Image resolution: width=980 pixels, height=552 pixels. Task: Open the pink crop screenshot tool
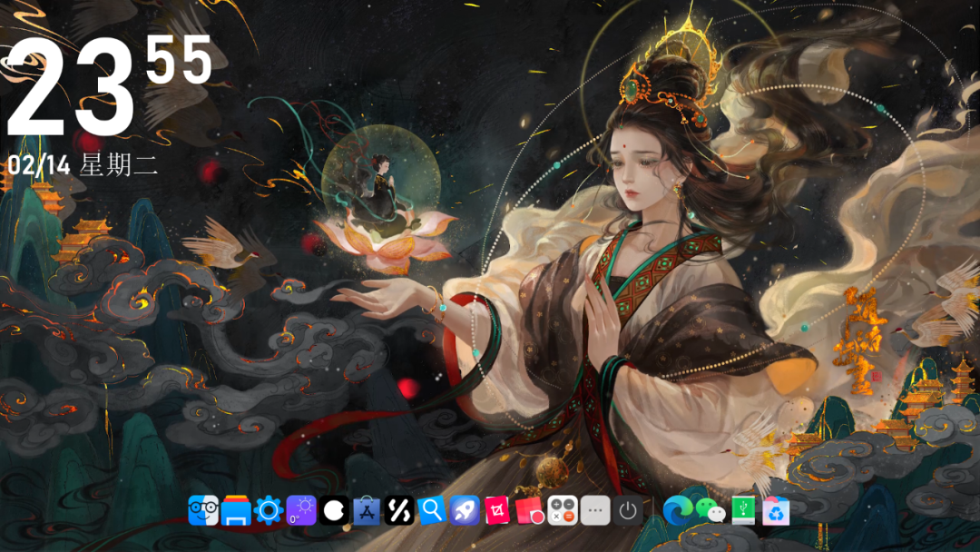[497, 510]
